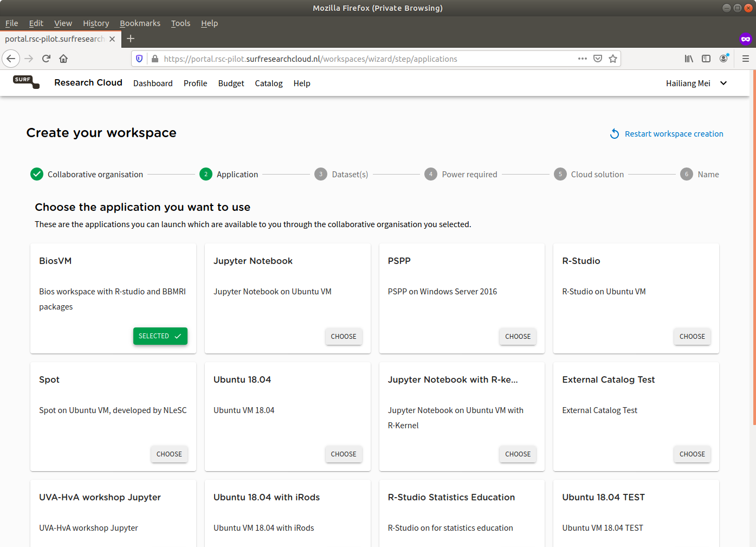Choose the PSPP application

click(518, 336)
